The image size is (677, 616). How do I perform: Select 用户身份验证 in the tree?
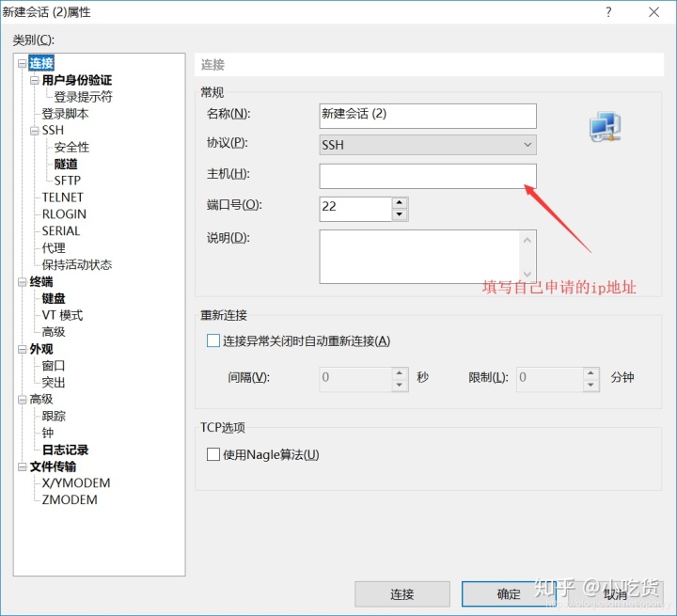(76, 80)
